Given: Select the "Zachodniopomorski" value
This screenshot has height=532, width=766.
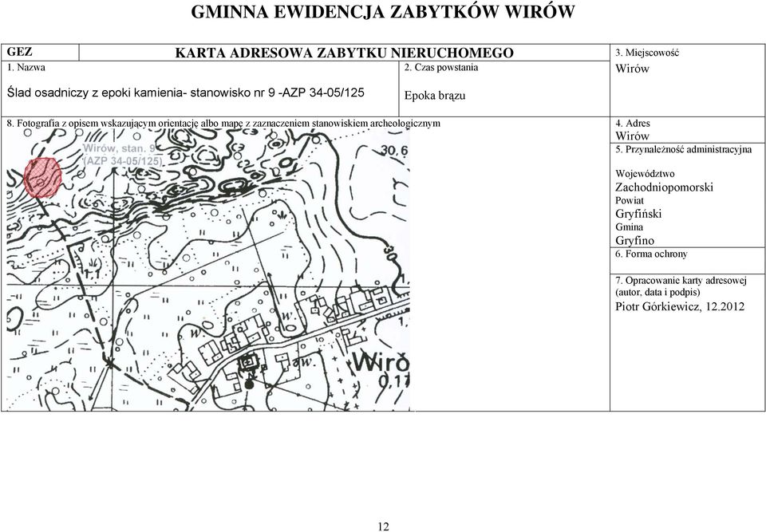Looking at the screenshot, I should click(x=664, y=187).
